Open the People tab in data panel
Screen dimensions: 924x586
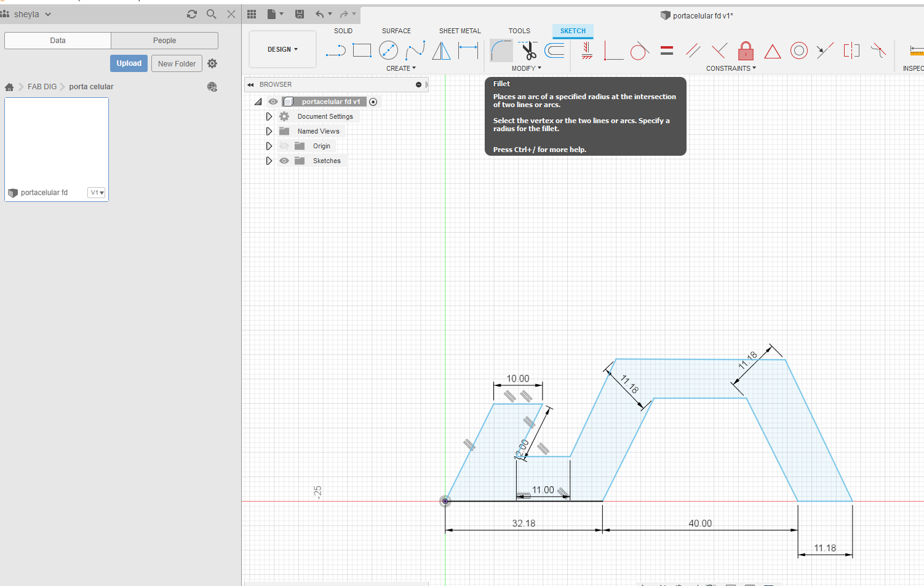click(x=164, y=41)
